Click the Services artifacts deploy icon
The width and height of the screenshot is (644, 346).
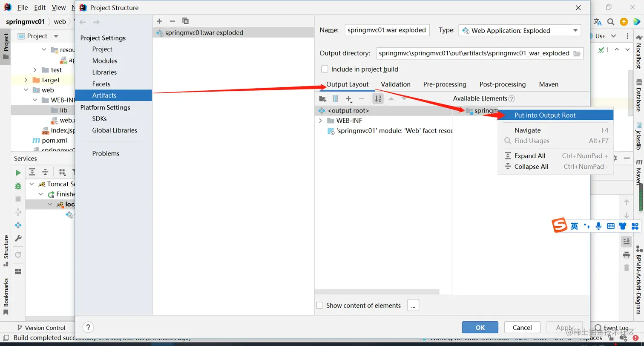(18, 225)
